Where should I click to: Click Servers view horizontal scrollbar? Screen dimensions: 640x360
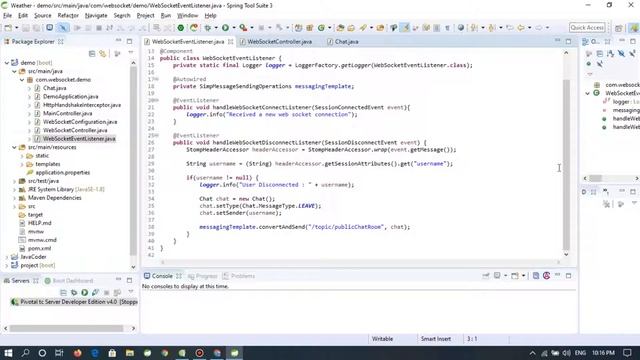[67, 328]
